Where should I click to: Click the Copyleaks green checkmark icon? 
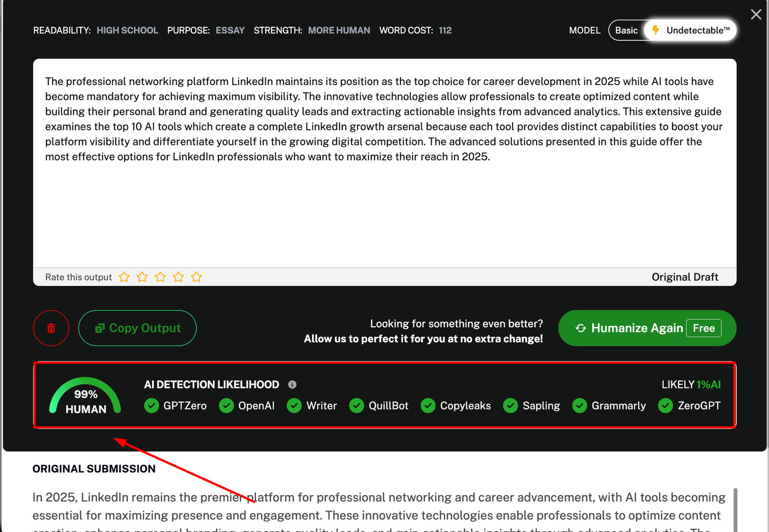pos(428,406)
